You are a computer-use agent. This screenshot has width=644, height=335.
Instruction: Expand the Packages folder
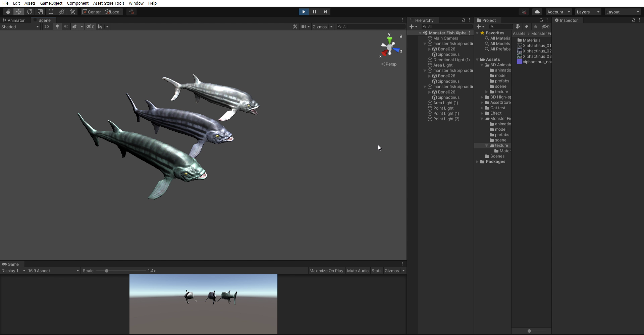pyautogui.click(x=477, y=161)
